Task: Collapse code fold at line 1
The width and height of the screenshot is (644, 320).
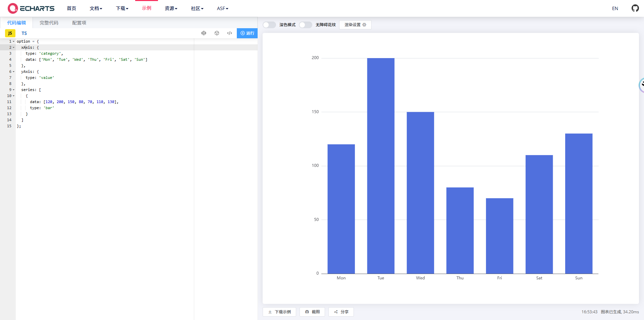Action: coord(14,41)
